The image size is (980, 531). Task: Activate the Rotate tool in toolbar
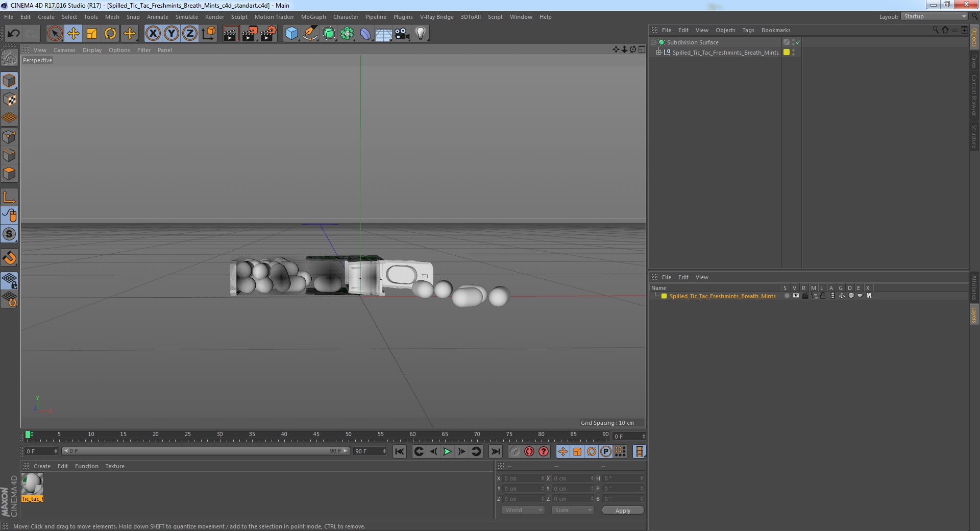tap(110, 34)
